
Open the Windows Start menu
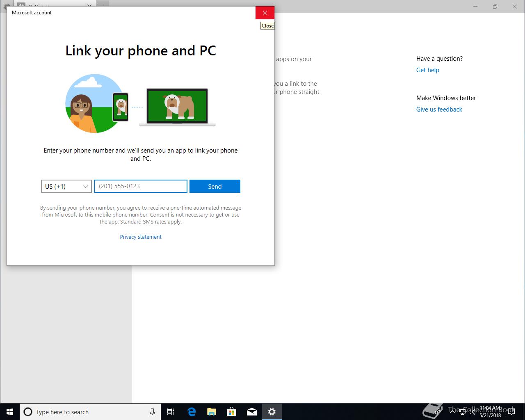coord(10,412)
